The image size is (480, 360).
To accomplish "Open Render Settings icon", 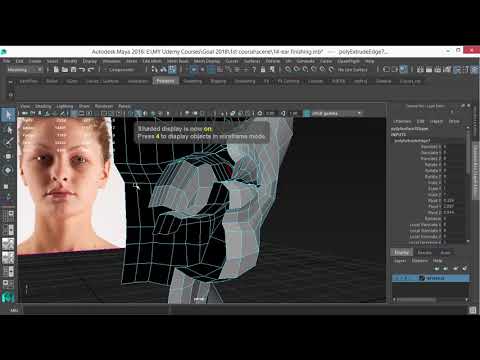I will (x=447, y=69).
